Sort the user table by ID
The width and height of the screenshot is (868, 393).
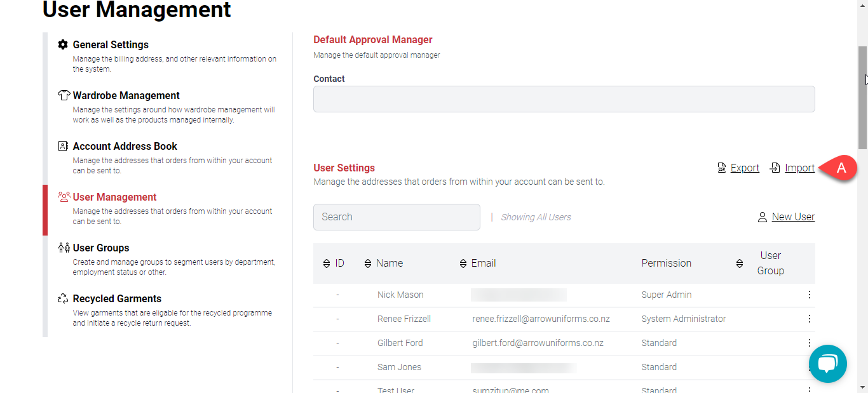click(327, 263)
